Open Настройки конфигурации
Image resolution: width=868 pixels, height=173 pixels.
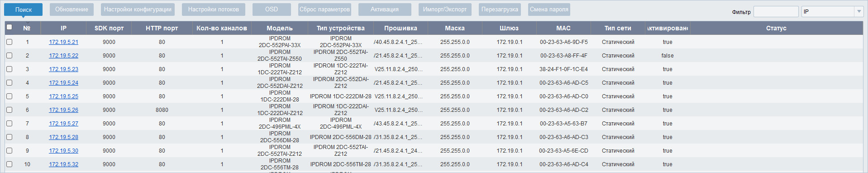pyautogui.click(x=138, y=10)
